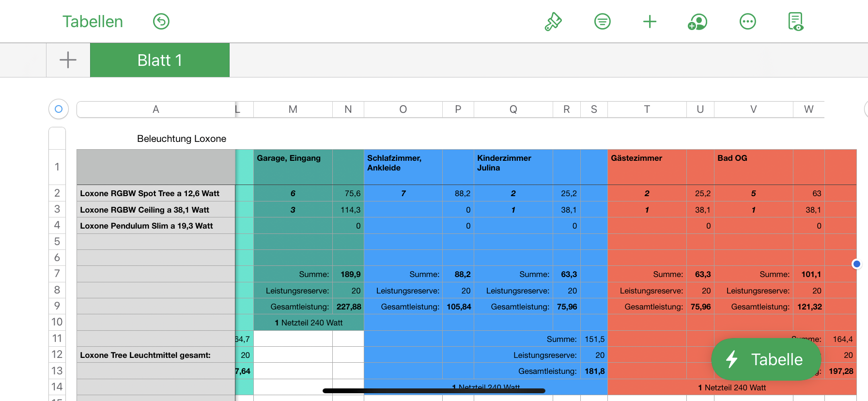The image size is (868, 401).
Task: Select the sum cell showing 151,5
Action: [594, 339]
